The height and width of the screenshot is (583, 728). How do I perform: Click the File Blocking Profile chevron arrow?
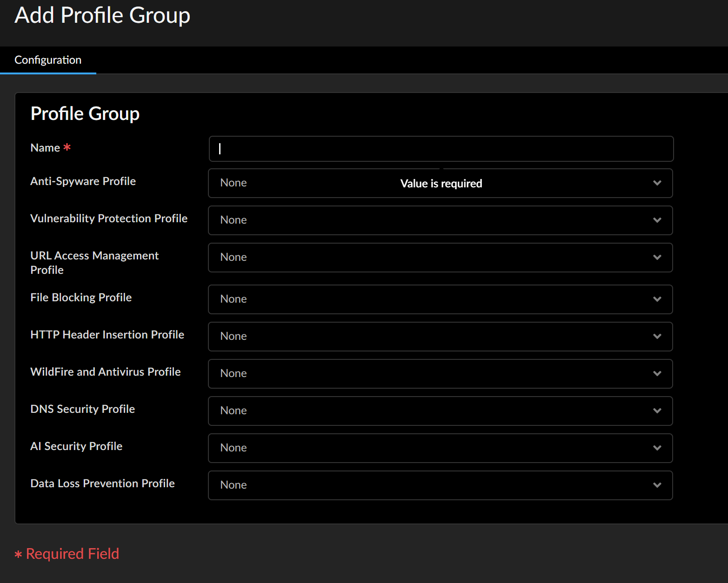tap(657, 299)
